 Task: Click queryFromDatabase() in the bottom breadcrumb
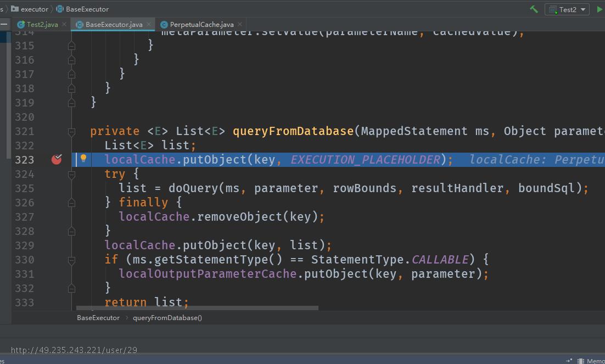167,318
